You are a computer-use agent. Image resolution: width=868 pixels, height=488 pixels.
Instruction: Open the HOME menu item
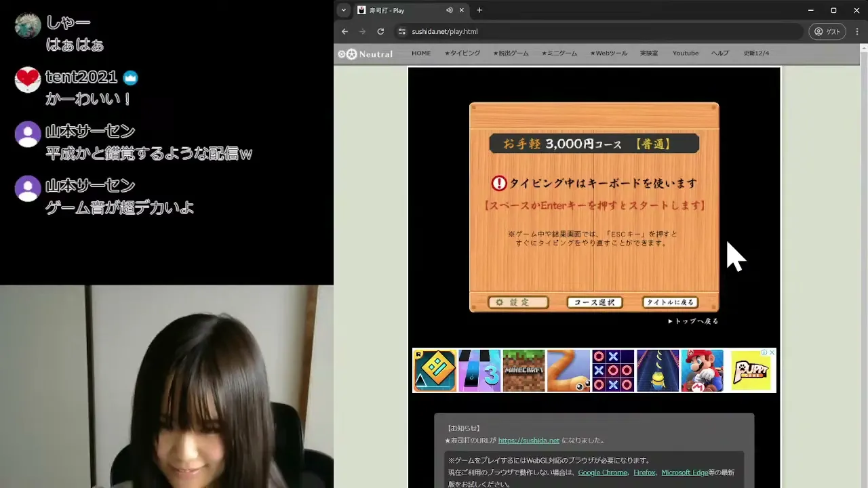coord(421,53)
